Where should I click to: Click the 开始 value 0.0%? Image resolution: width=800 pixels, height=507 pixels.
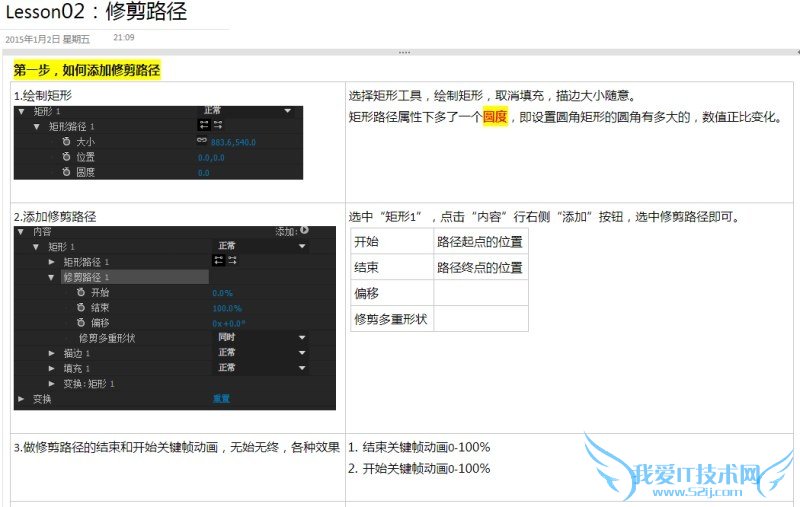coord(222,293)
